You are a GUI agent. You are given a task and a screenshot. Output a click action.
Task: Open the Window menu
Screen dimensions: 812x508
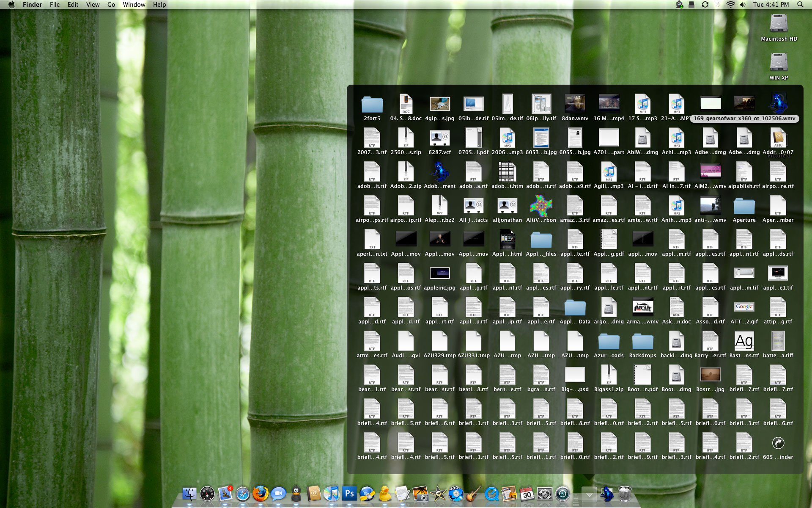[x=134, y=5]
